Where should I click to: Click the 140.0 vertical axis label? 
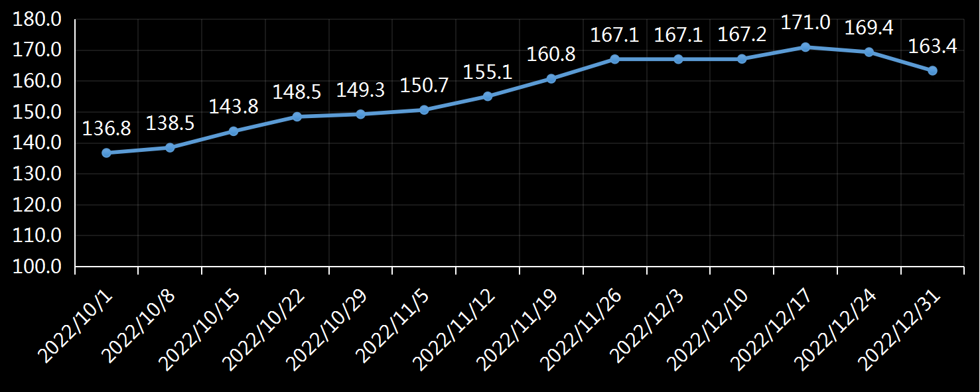tap(37, 143)
